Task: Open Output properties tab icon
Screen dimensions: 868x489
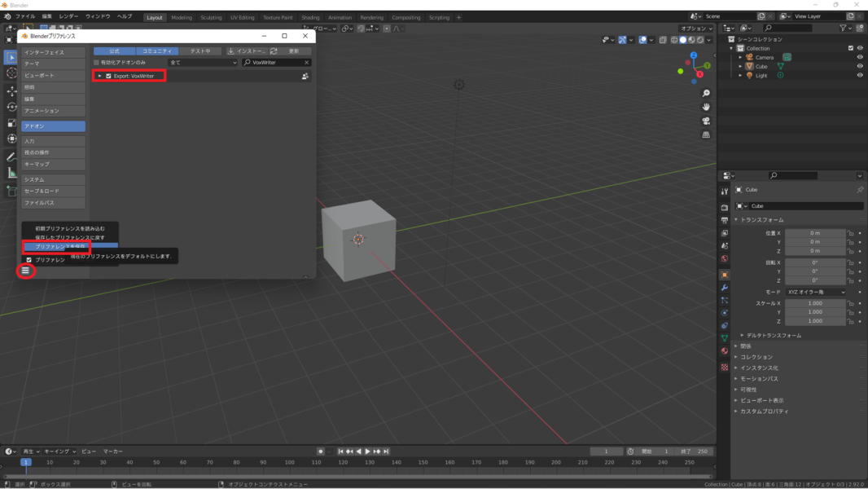Action: point(724,220)
